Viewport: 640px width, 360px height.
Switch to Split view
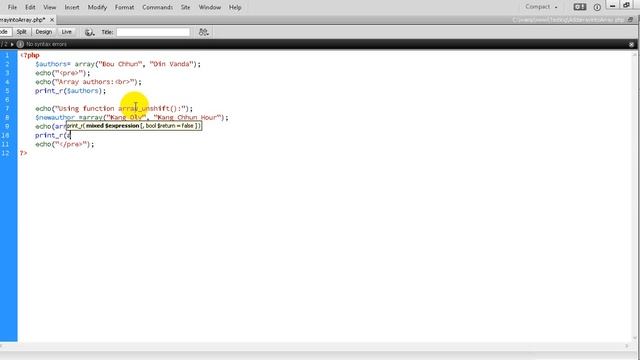tap(22, 32)
